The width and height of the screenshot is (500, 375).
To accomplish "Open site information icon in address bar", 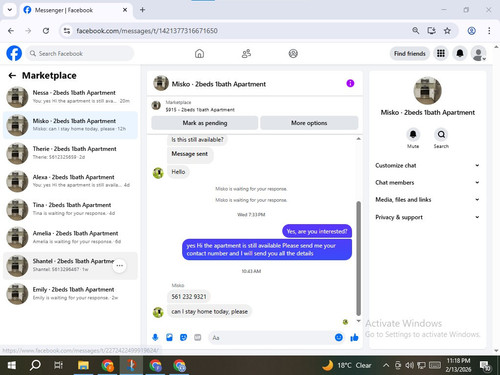I will click(x=67, y=31).
